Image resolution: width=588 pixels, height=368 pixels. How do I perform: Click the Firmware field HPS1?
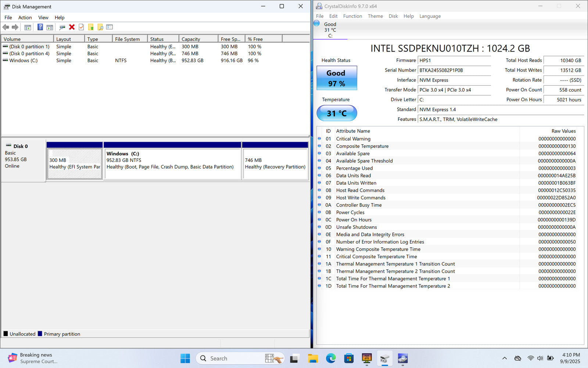(455, 60)
